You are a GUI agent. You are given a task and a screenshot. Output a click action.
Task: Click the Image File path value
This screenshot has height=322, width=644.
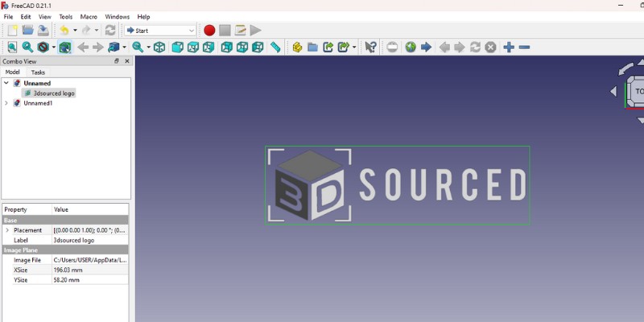tap(90, 260)
